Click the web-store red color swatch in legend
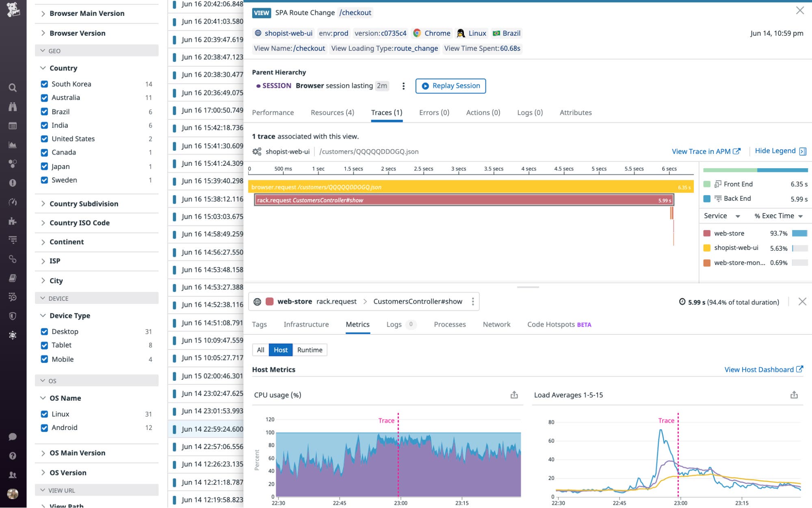Viewport: 812px width, 508px height. pos(707,233)
